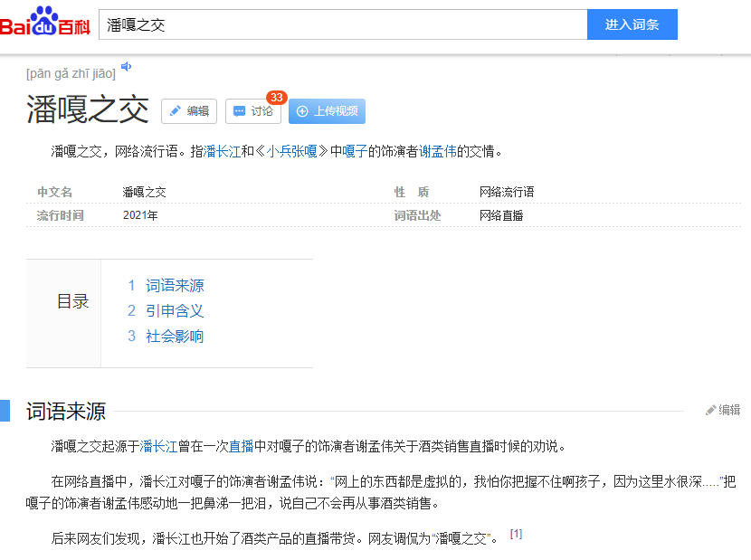Click the plus circle icon in the 上传视频 button
751x560 pixels.
tap(302, 111)
